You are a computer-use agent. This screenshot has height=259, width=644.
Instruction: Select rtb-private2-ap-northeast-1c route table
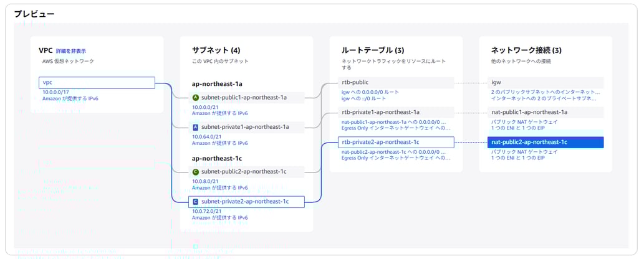click(x=396, y=142)
